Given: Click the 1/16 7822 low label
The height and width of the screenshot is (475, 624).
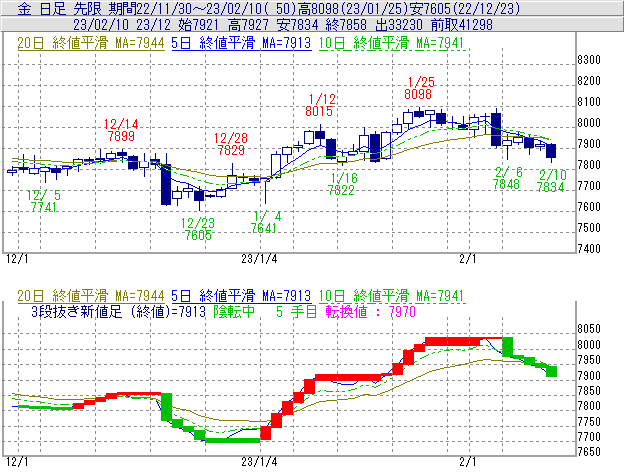Looking at the screenshot, I should pyautogui.click(x=343, y=184).
